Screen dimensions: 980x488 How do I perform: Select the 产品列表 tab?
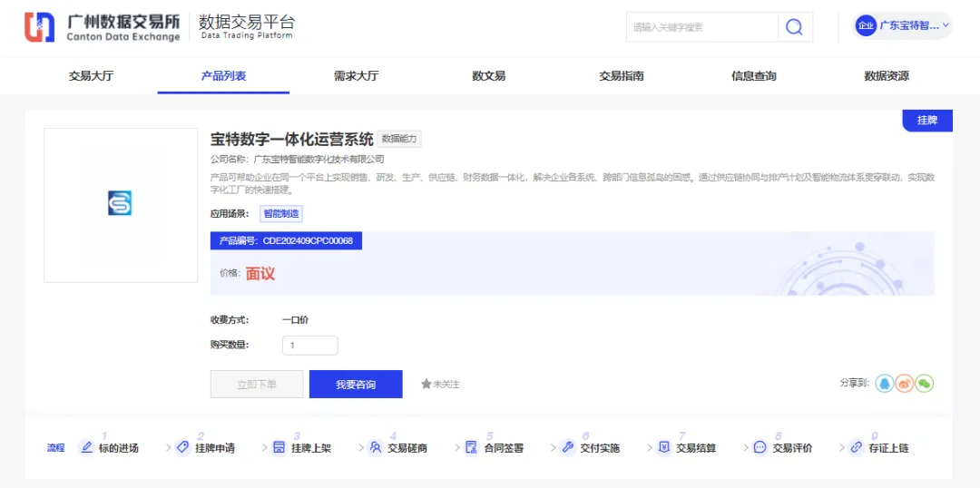(223, 76)
